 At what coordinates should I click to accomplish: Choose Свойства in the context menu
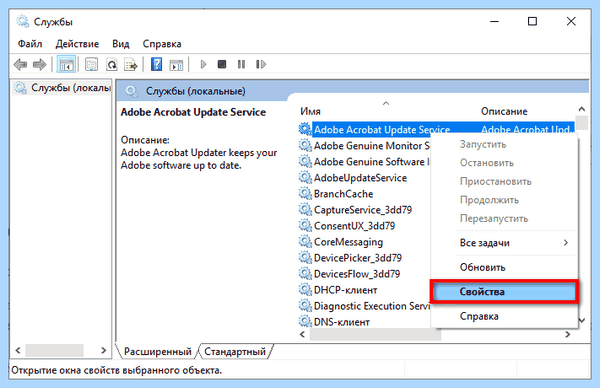click(x=504, y=292)
